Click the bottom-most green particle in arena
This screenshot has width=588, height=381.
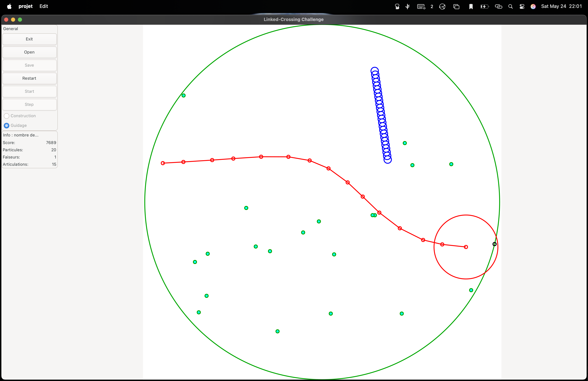point(277,331)
